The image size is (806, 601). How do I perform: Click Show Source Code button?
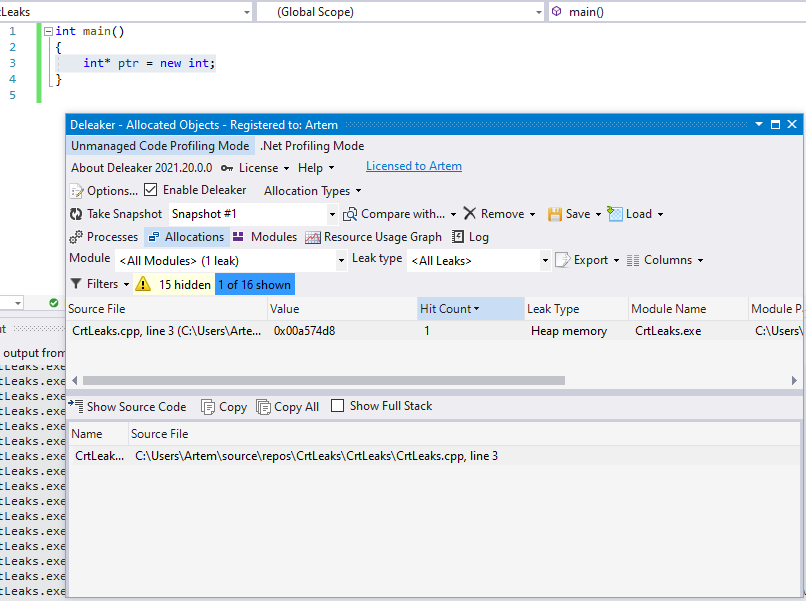(127, 406)
